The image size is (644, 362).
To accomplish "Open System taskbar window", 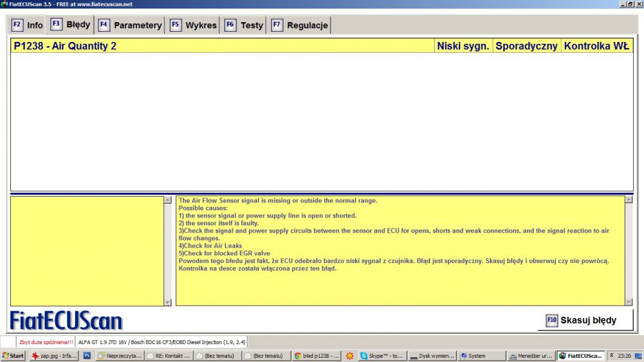I will tap(482, 356).
